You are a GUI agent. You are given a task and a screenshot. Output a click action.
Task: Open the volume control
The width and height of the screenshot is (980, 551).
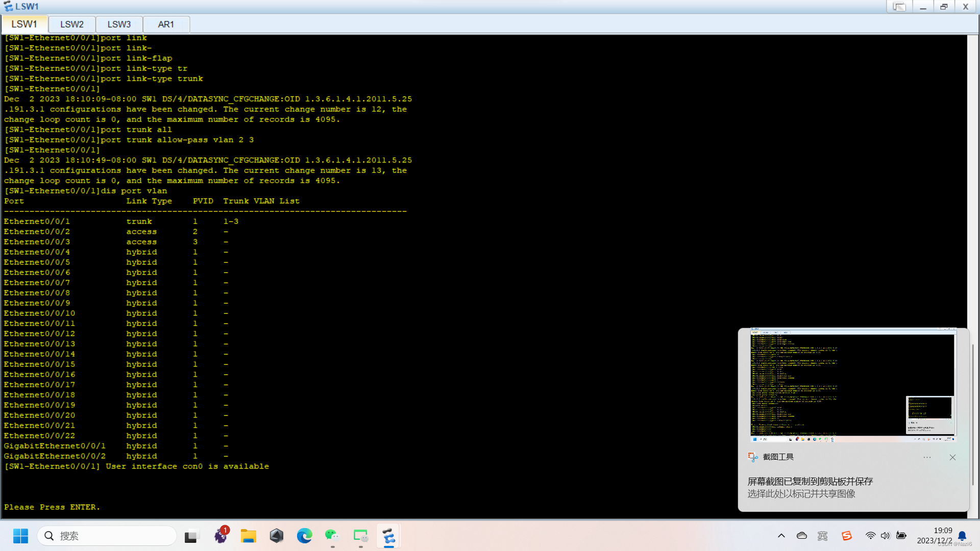click(x=886, y=536)
